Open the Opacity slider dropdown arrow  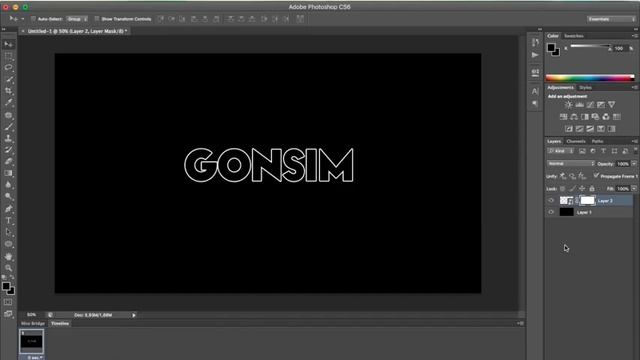click(x=634, y=164)
